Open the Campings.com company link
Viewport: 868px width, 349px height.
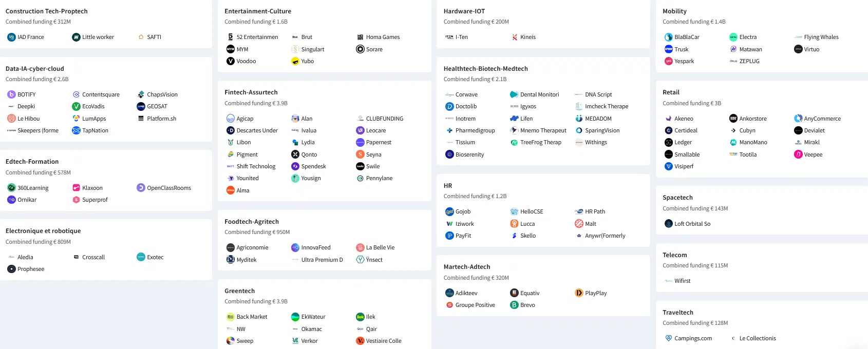pos(693,338)
